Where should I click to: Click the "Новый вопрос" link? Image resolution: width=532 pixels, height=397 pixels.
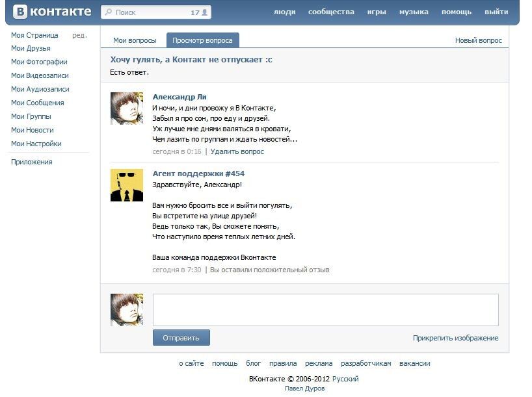pos(478,40)
